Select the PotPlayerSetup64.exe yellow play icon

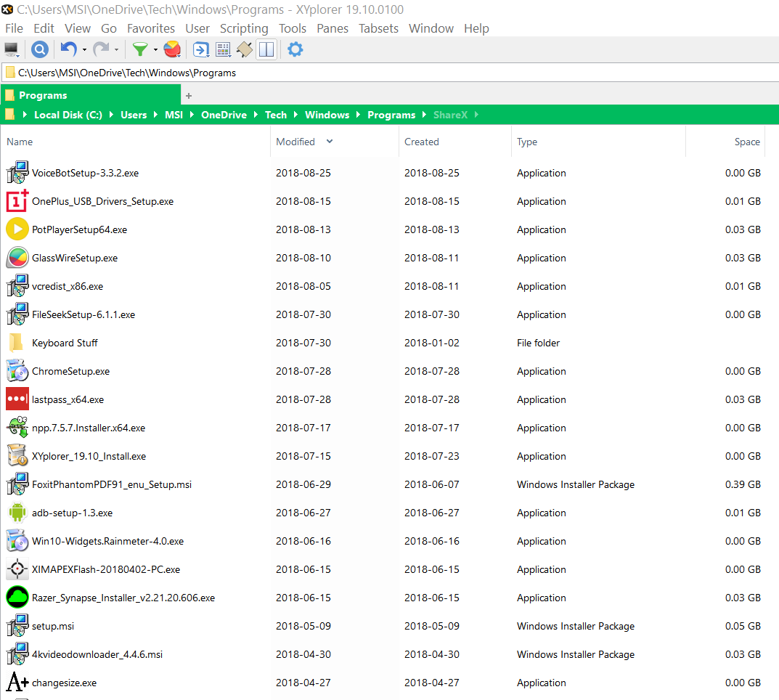[x=17, y=229]
